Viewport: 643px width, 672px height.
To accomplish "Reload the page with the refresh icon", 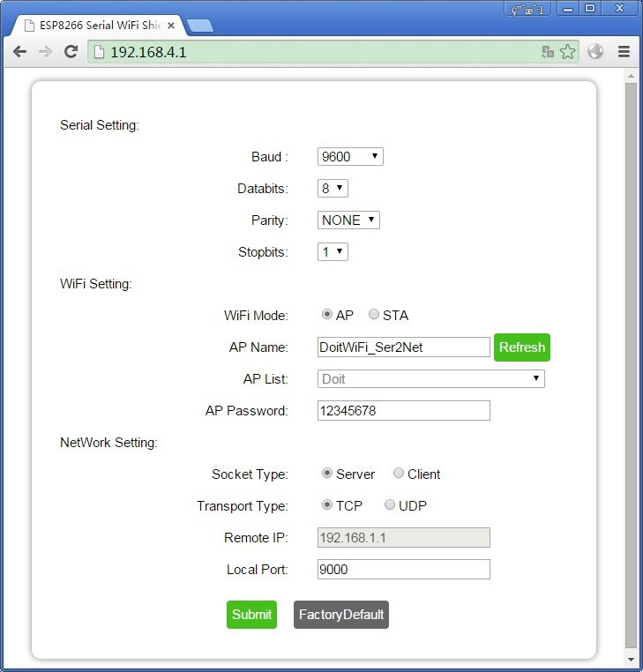I will [x=71, y=52].
